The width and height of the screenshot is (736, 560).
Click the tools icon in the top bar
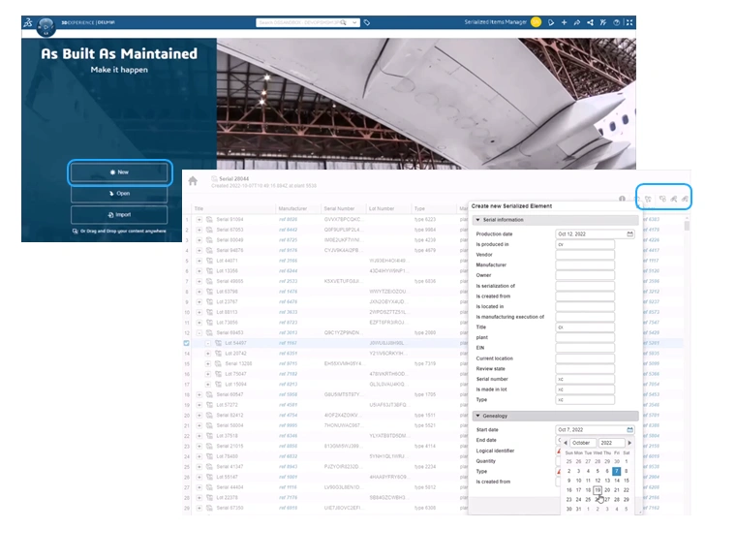(603, 22)
